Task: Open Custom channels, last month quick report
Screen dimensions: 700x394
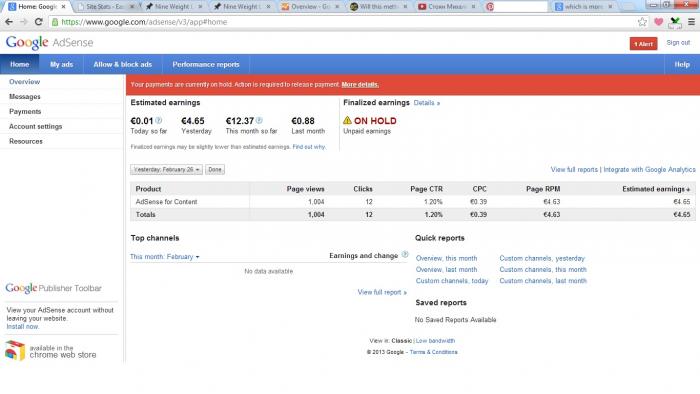Action: (x=543, y=281)
